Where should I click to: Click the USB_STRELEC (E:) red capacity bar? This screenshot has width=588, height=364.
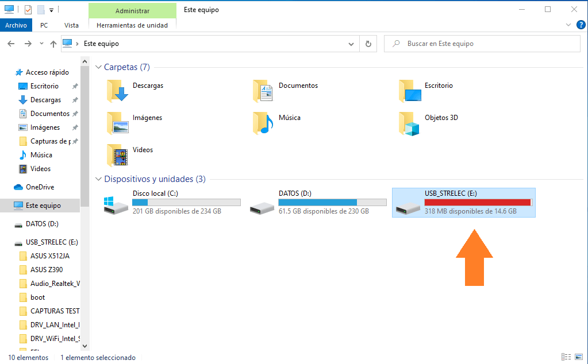point(478,202)
